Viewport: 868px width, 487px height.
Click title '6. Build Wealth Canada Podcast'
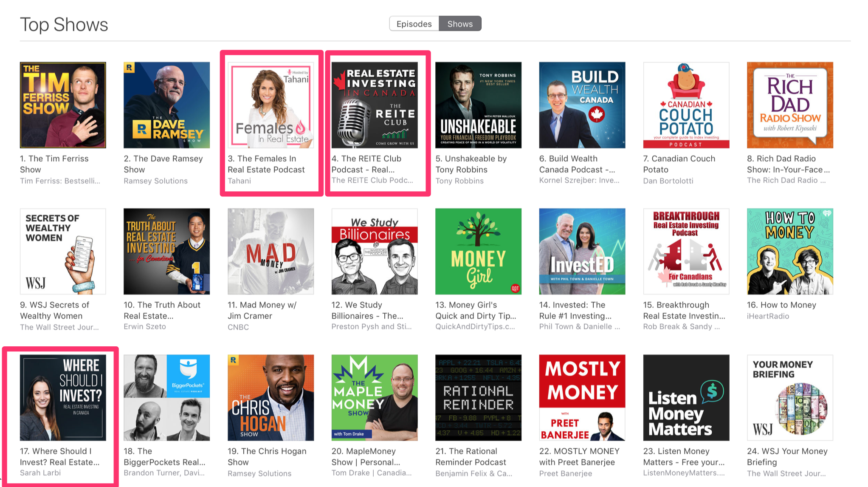click(x=577, y=164)
